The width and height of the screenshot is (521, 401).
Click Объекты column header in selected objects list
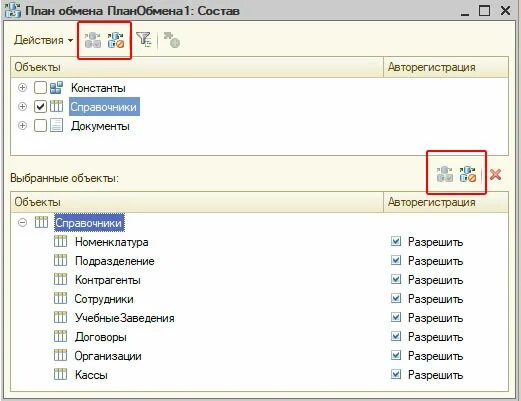pos(197,202)
